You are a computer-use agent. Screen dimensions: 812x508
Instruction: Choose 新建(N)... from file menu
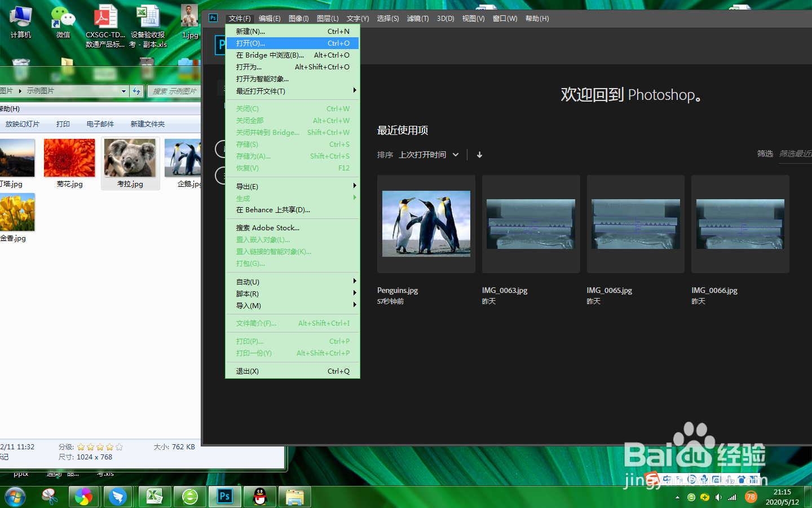coord(292,31)
